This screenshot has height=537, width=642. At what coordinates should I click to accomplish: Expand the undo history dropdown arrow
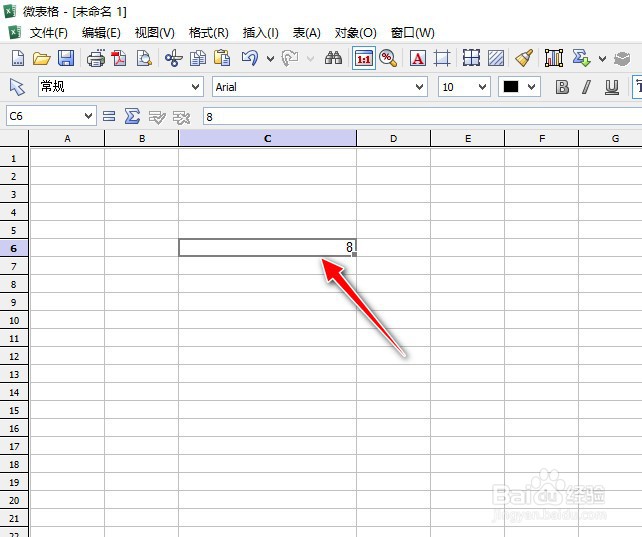(271, 59)
